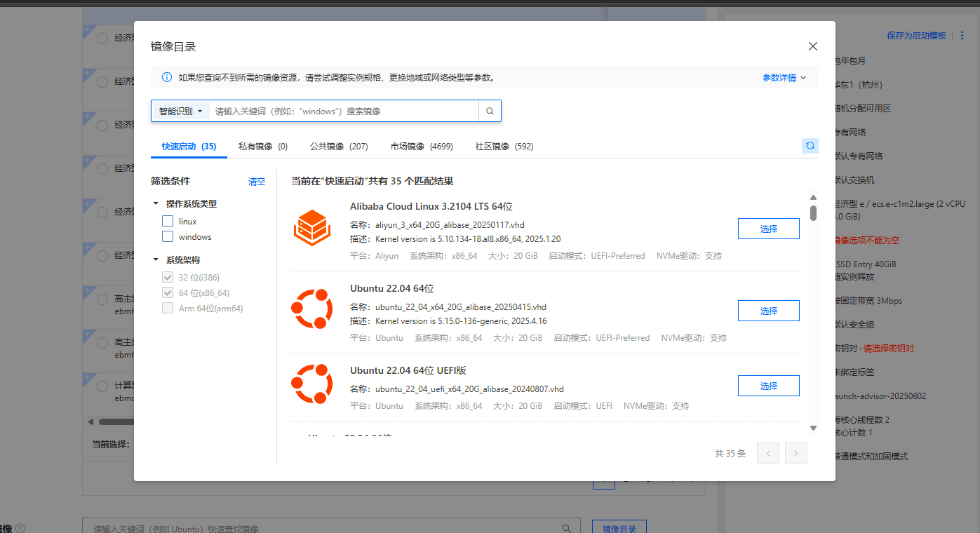Image resolution: width=980 pixels, height=533 pixels.
Task: Click 请选择密钥对 warning text in summary
Action: tap(889, 349)
